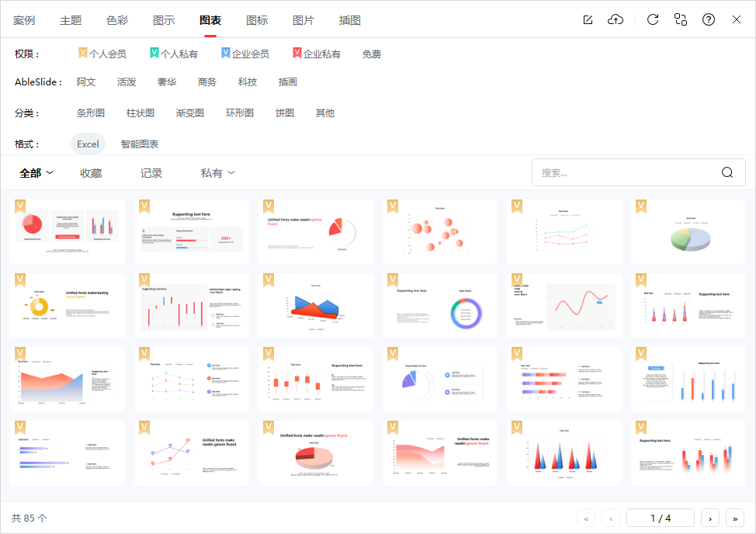Choose the 商务 AbleSlide style
The image size is (756, 534).
click(x=207, y=82)
